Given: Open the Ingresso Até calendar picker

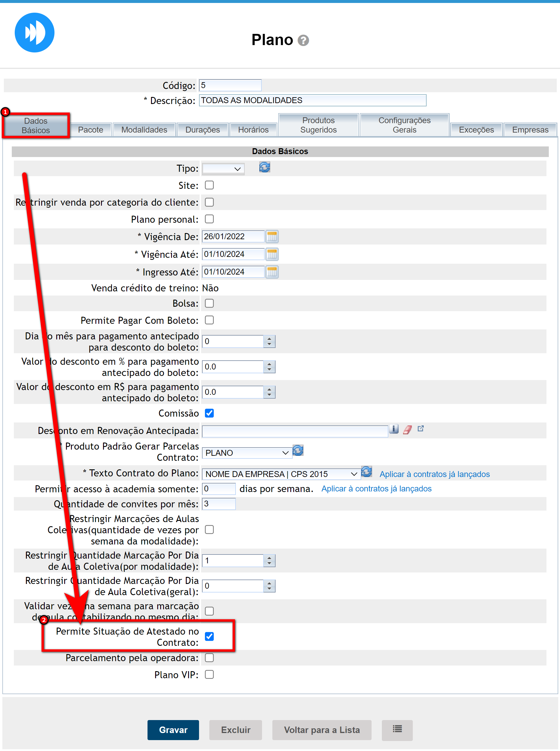Looking at the screenshot, I should 272,272.
